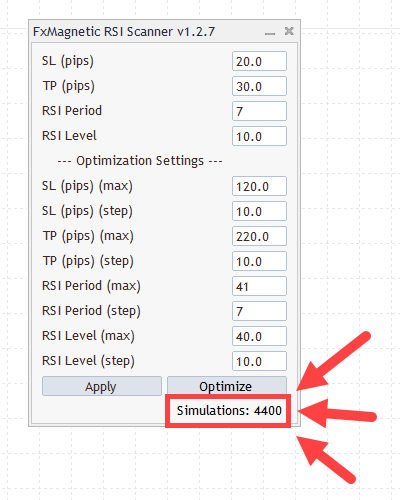Click the RSI Level label
The height and width of the screenshot is (500, 400).
69,136
